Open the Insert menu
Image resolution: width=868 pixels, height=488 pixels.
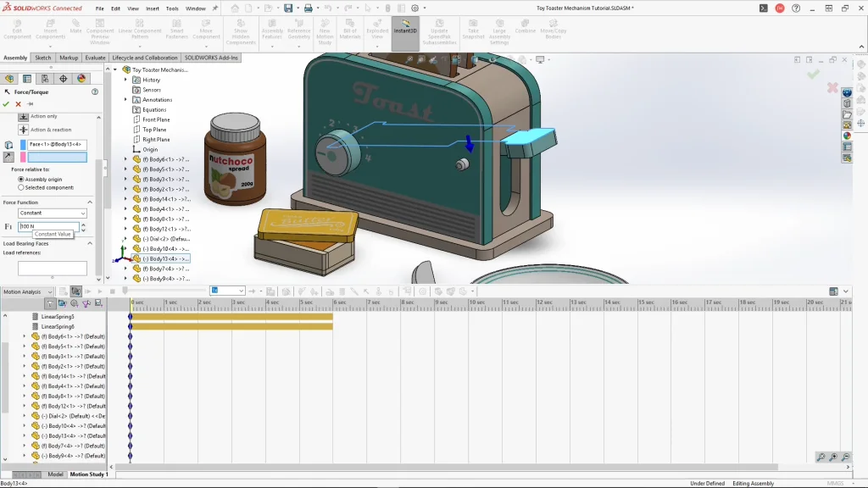point(153,8)
